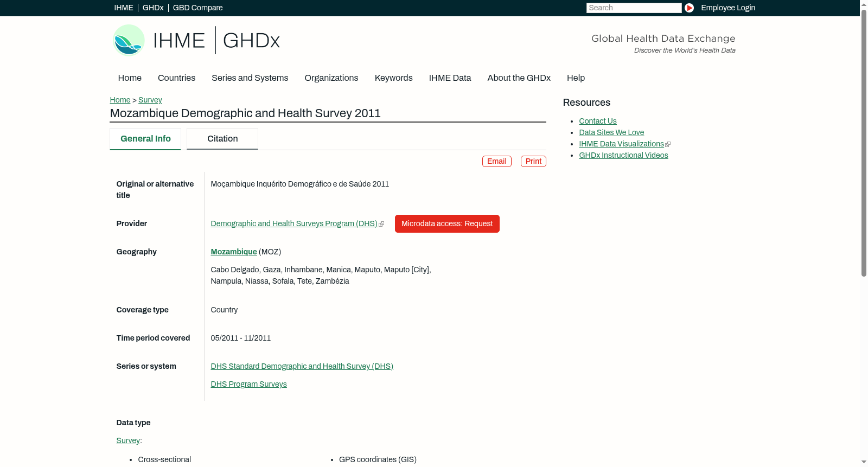Click the GHDx header logo text
The image size is (868, 467).
pyautogui.click(x=251, y=41)
